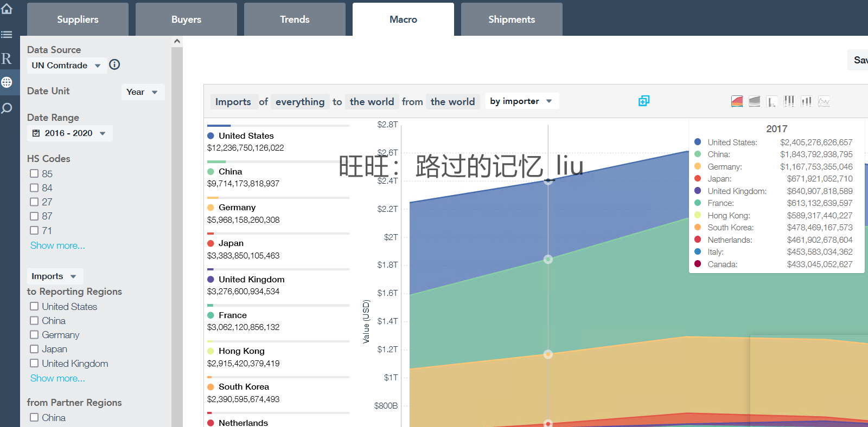Open the Year date unit dropdown
868x427 pixels.
click(x=143, y=92)
